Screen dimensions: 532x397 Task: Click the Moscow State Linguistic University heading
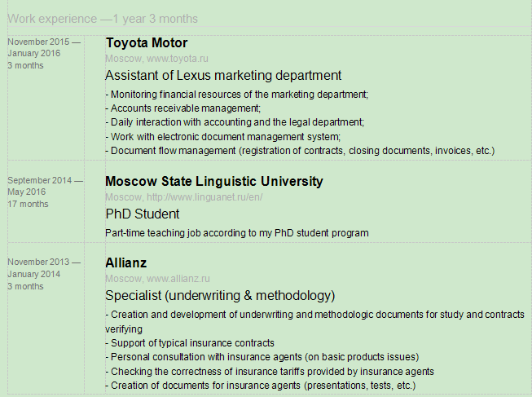[x=214, y=181]
